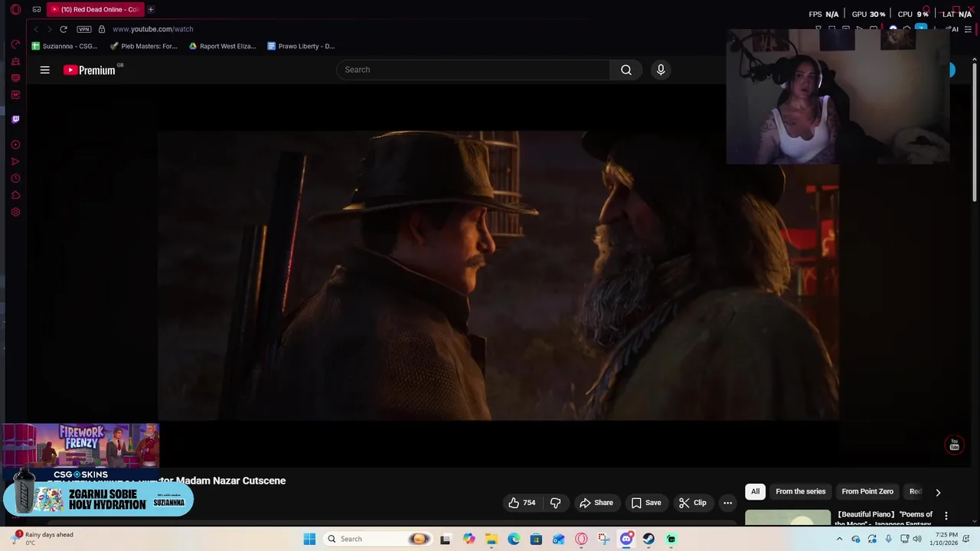The width and height of the screenshot is (980, 551).
Task: Expand hidden system tray icons chevron
Action: [839, 539]
